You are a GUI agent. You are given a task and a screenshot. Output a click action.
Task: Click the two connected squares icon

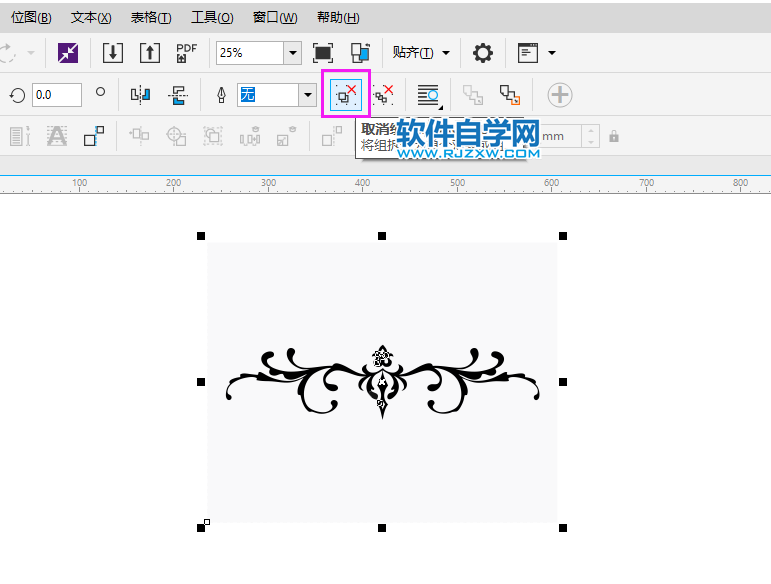pos(94,136)
